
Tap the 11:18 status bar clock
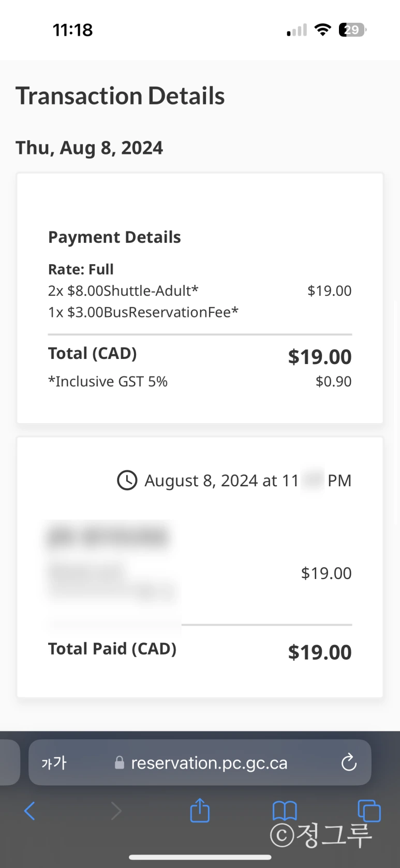point(72,30)
